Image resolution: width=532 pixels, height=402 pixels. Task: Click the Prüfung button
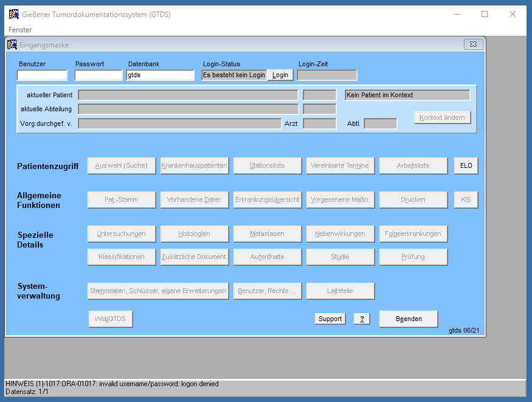point(413,257)
